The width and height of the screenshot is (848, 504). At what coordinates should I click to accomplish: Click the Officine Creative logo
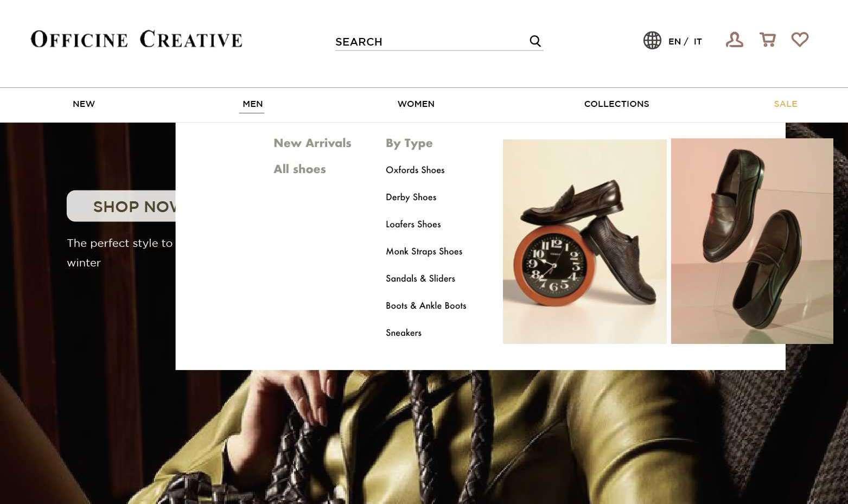pyautogui.click(x=137, y=39)
